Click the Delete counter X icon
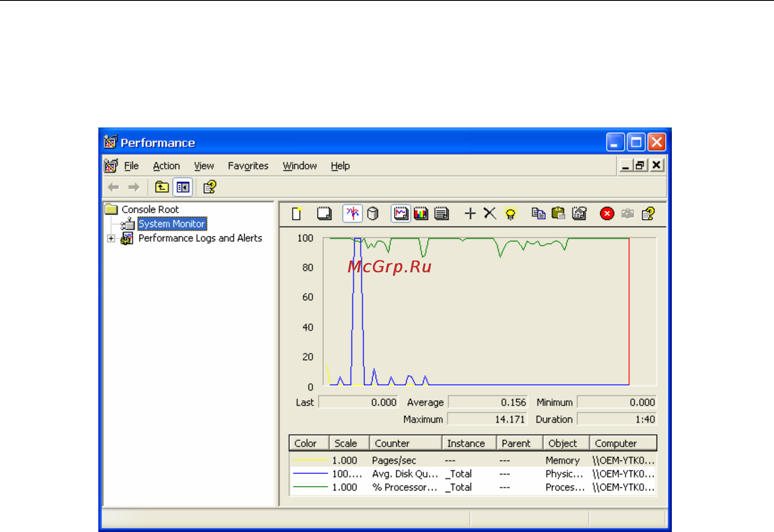Image resolution: width=774 pixels, height=532 pixels. click(x=490, y=213)
